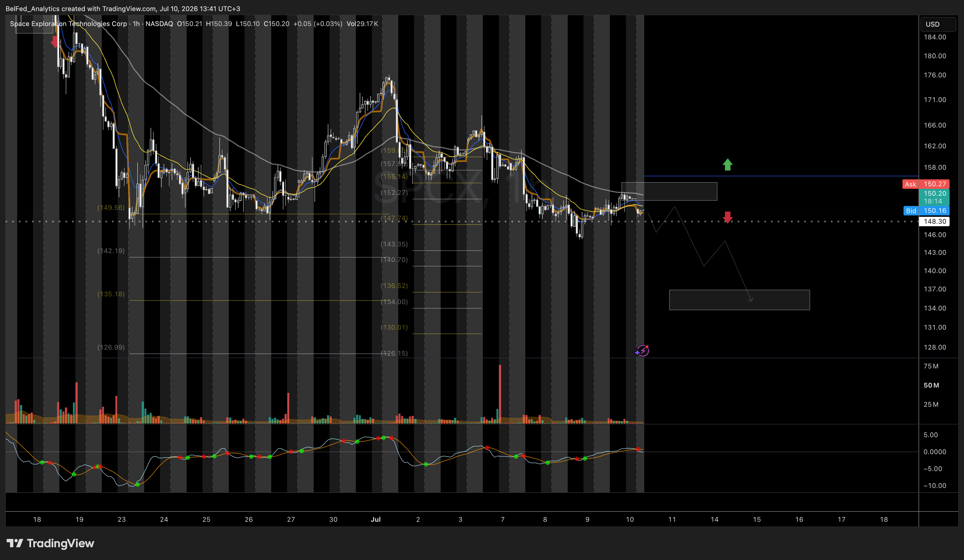Click the Jul label on time axis

pos(376,520)
